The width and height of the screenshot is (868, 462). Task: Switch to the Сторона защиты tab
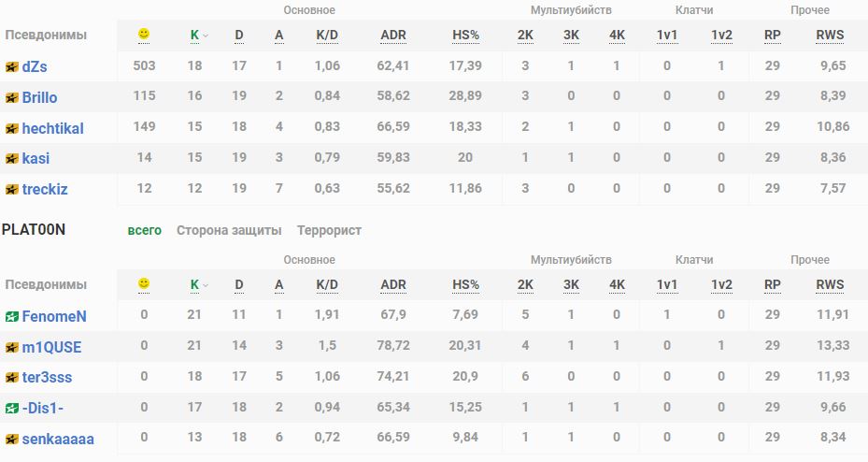[x=228, y=230]
